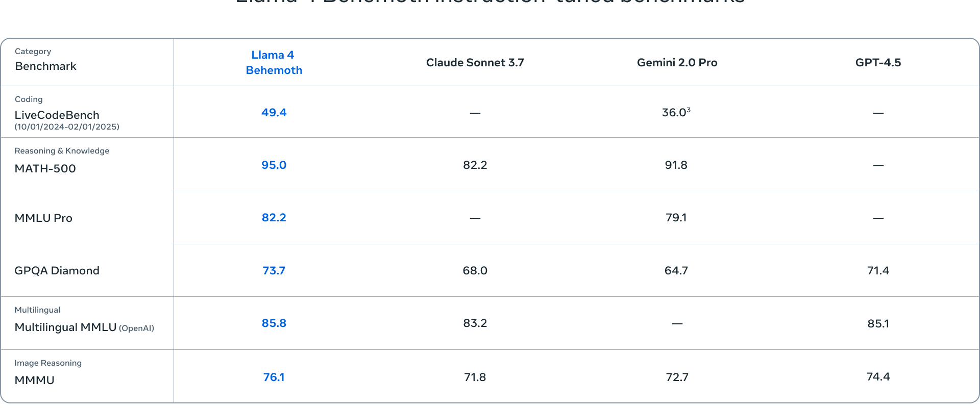Click the blue 82.2 MMLU Pro score
The image size is (980, 408).
click(274, 218)
